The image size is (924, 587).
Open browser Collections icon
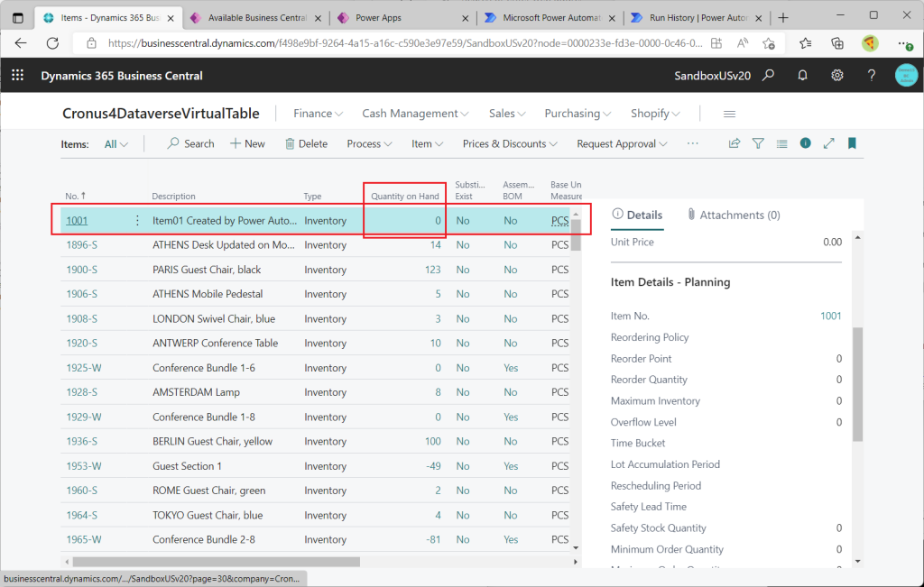pyautogui.click(x=836, y=43)
